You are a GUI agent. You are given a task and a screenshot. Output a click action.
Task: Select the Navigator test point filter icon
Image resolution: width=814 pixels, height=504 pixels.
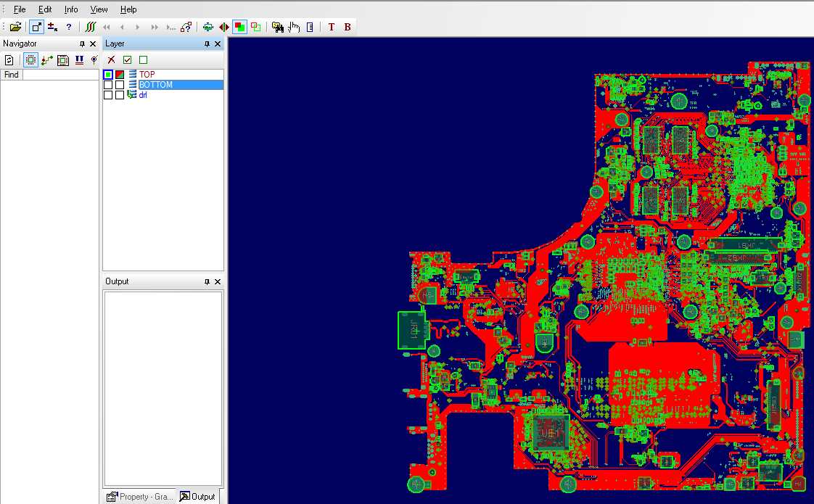click(x=94, y=61)
